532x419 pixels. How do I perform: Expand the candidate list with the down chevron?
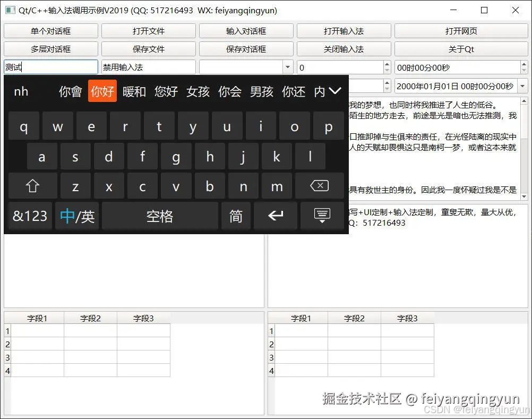pos(335,91)
